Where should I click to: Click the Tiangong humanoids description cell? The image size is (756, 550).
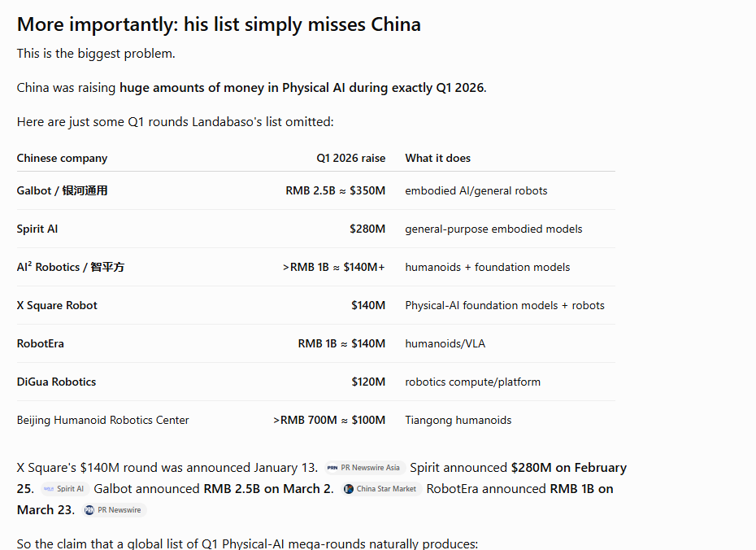(458, 420)
